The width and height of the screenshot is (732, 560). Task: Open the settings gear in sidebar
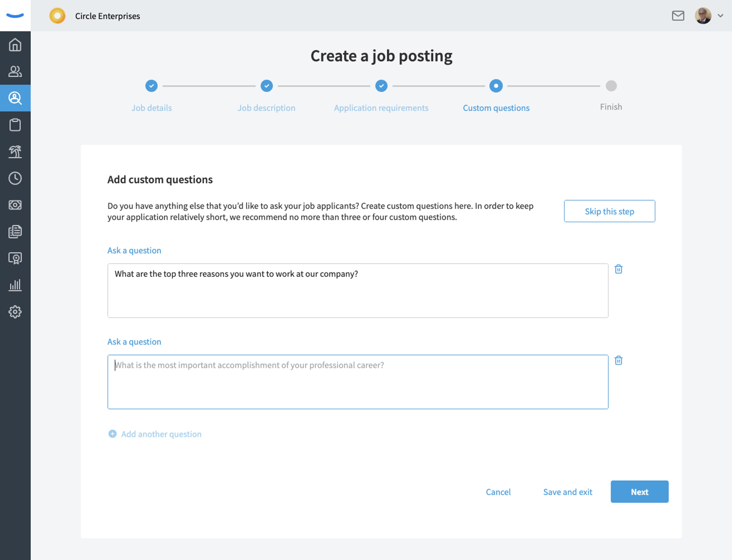(x=15, y=312)
